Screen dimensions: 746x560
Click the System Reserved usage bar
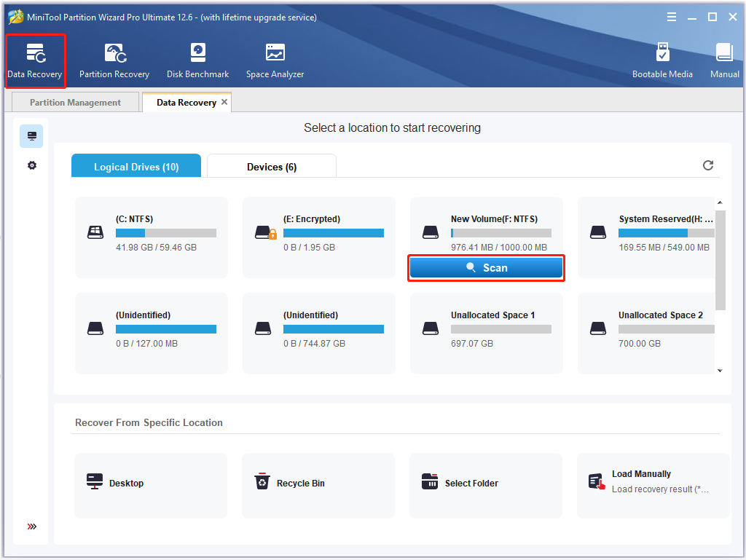(666, 233)
